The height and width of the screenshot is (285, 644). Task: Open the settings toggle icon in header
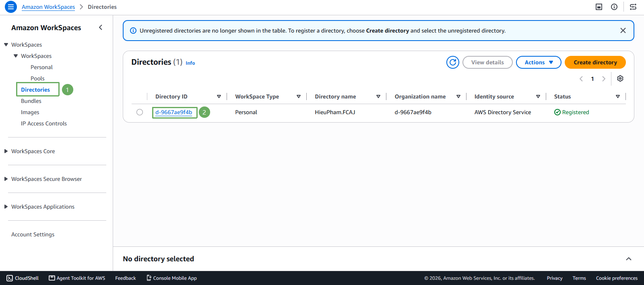pyautogui.click(x=633, y=7)
